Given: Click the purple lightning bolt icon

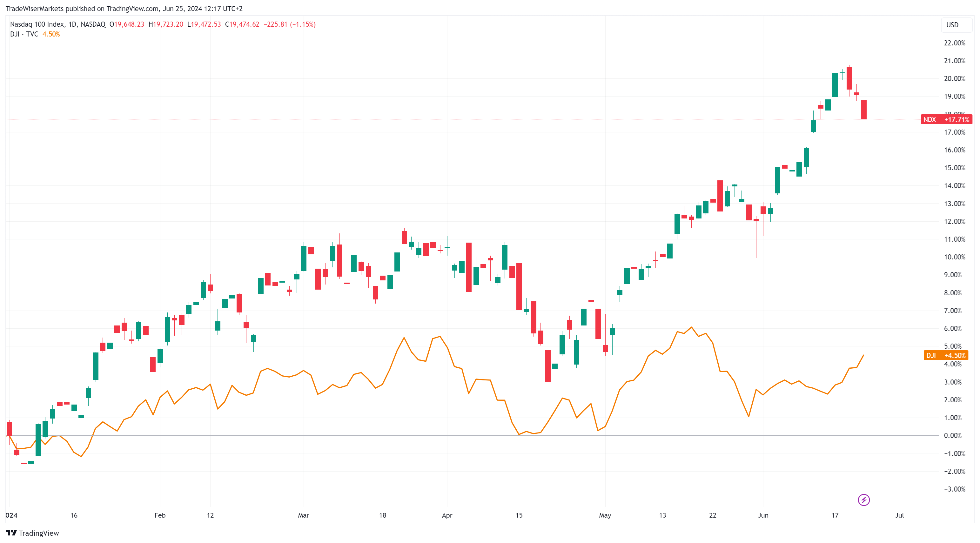Looking at the screenshot, I should point(863,499).
